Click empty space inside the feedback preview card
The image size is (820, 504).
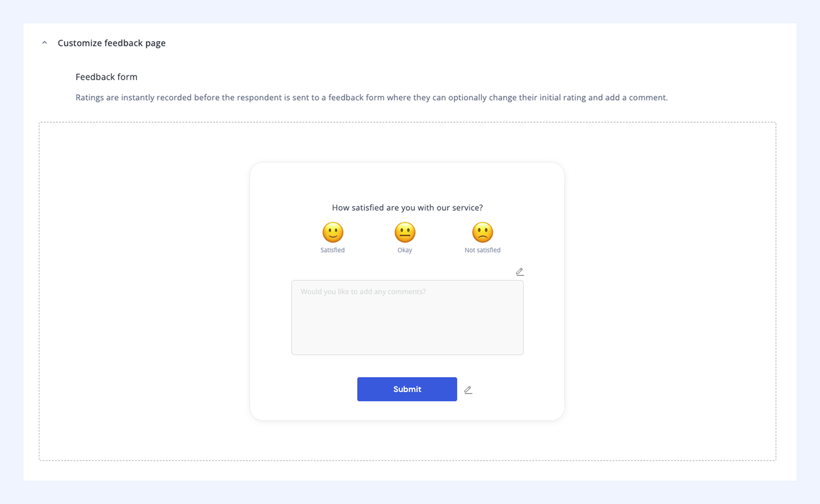point(407,182)
